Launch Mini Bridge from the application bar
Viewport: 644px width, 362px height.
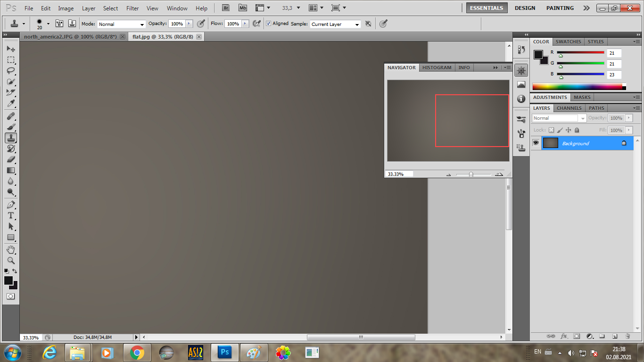(242, 8)
